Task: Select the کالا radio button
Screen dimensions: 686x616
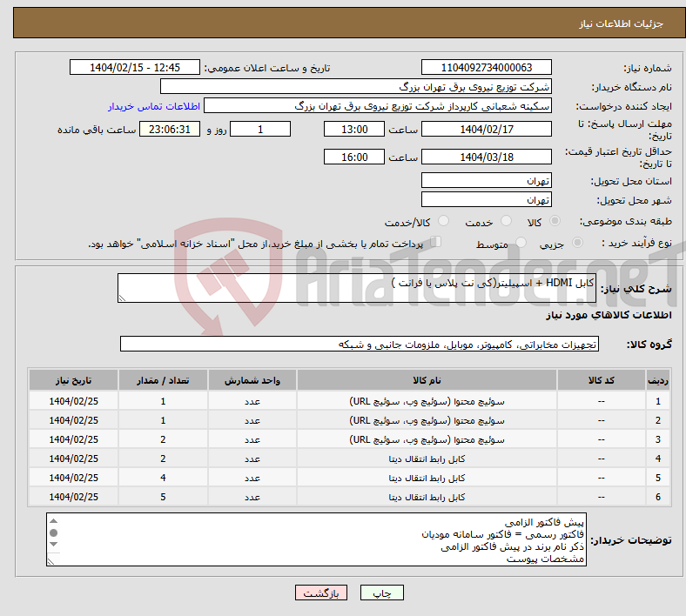Action: point(555,221)
